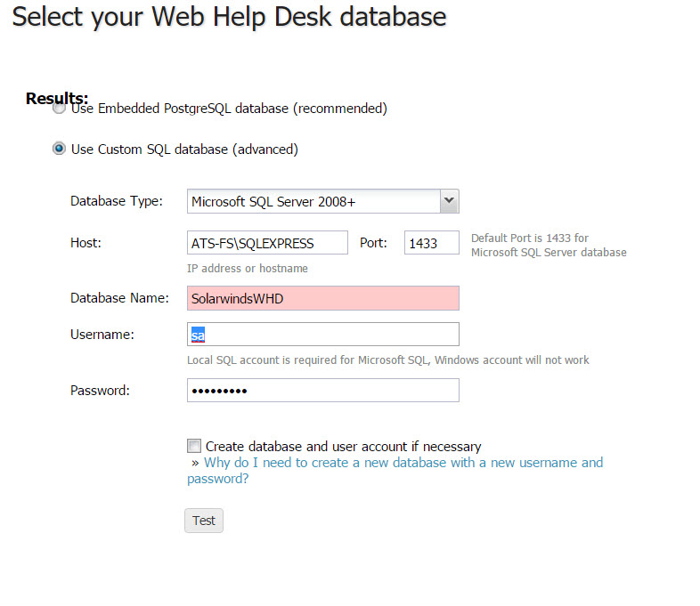This screenshot has width=700, height=606.
Task: Click inside the Password field
Action: coord(322,391)
